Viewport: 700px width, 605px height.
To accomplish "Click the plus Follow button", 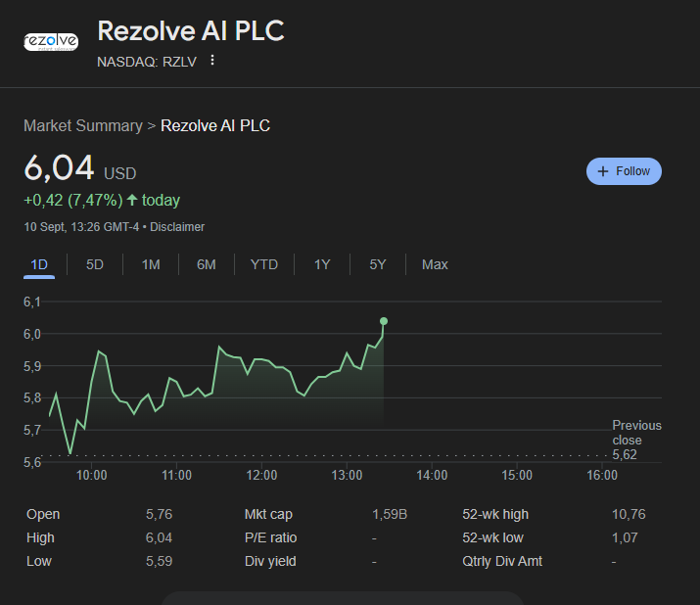I will tap(624, 171).
